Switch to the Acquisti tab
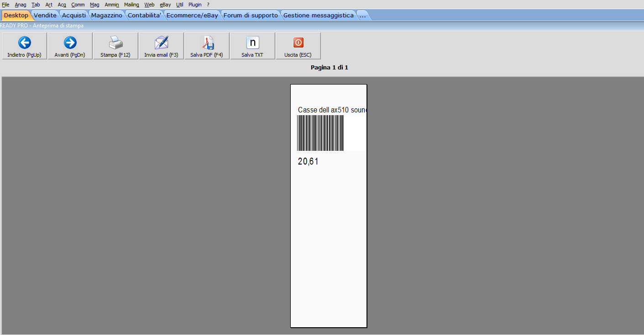This screenshot has width=644, height=335. 74,15
